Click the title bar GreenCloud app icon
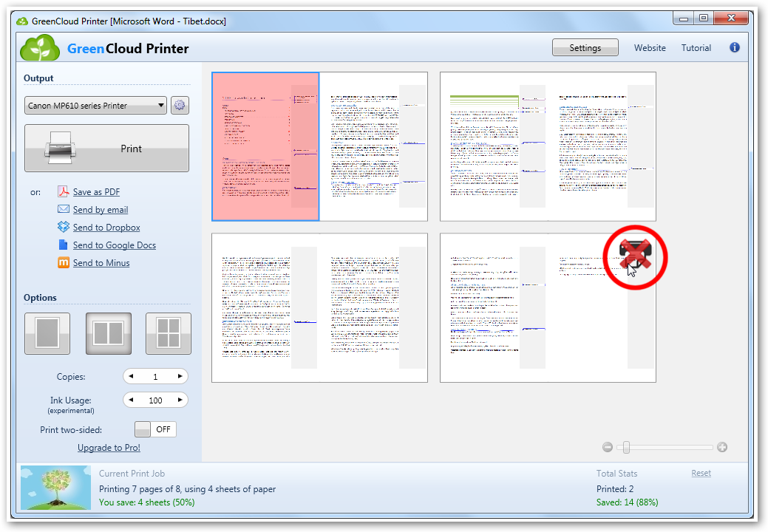Screen dimensions: 768x532 [22, 21]
